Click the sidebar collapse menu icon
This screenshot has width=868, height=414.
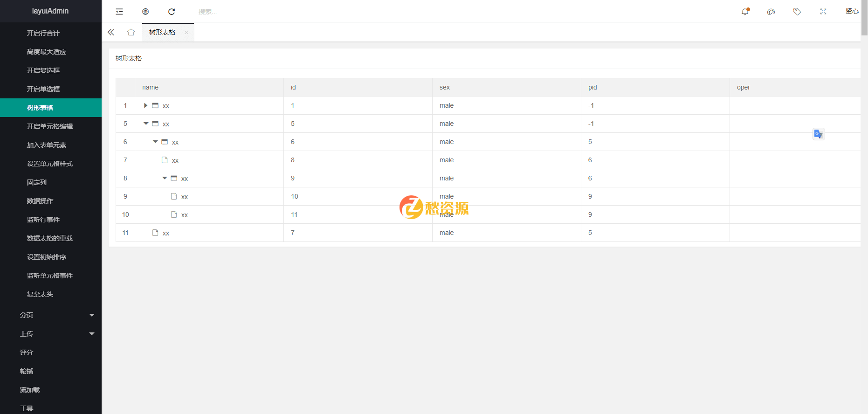click(x=119, y=12)
